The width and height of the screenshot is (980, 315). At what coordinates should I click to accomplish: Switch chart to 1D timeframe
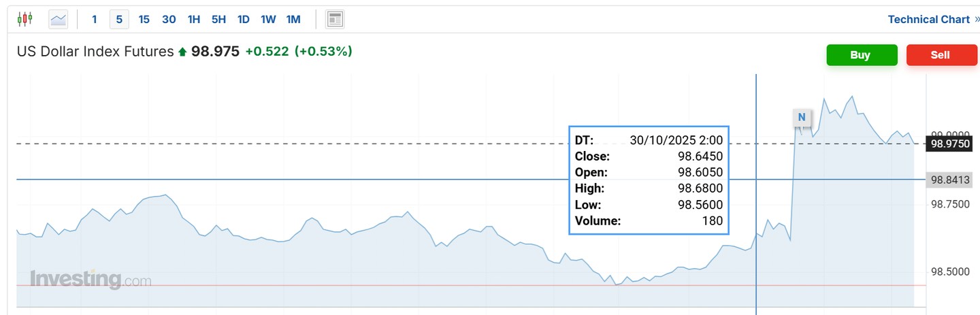click(244, 19)
